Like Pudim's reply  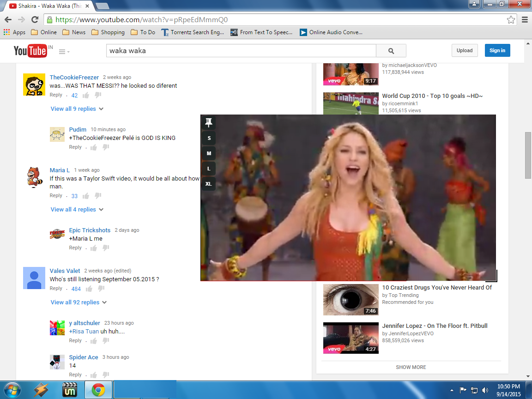click(94, 147)
